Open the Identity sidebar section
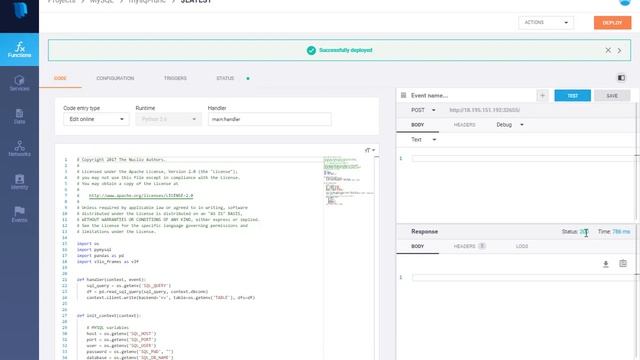Viewport: 640px width, 360px height. 19,182
